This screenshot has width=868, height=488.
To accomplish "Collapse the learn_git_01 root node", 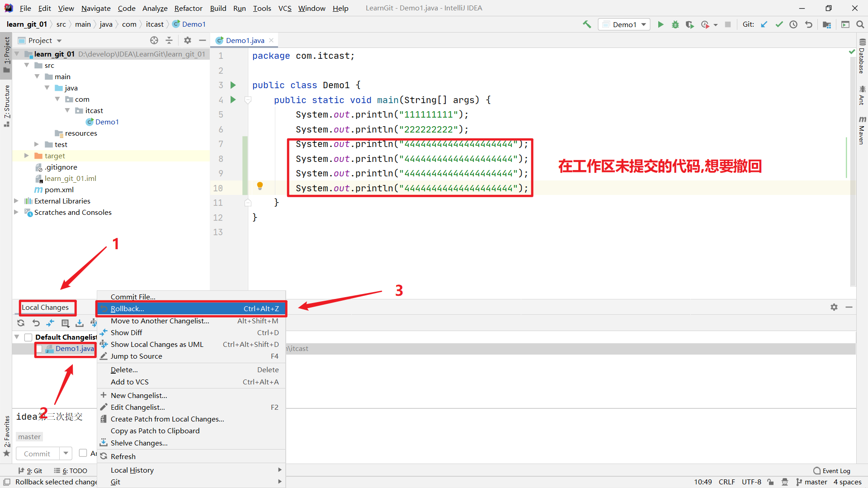I will (17, 54).
